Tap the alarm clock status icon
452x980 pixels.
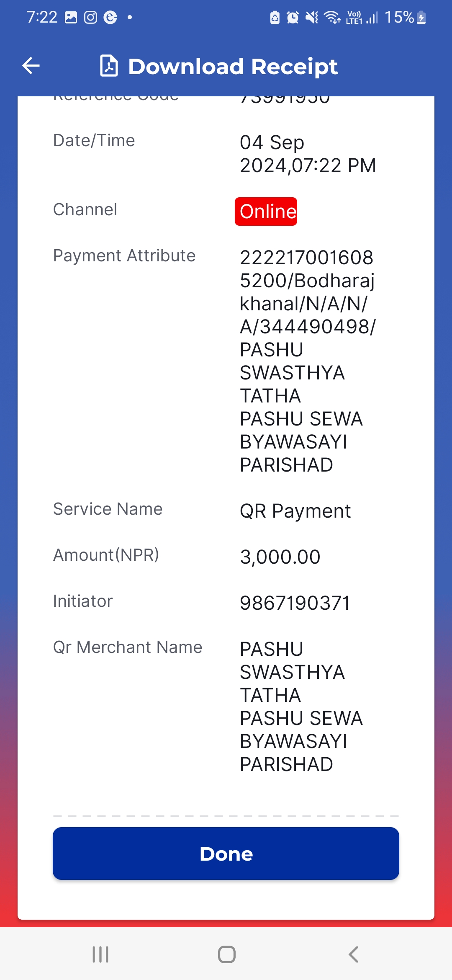293,18
